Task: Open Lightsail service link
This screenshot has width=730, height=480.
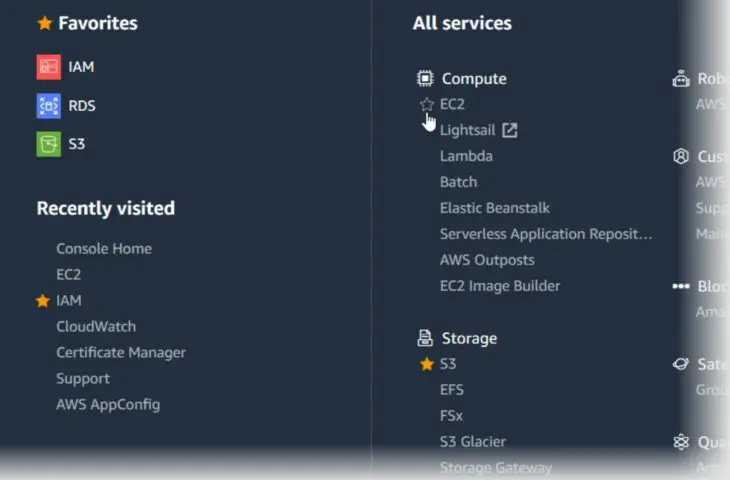Action: tap(467, 130)
